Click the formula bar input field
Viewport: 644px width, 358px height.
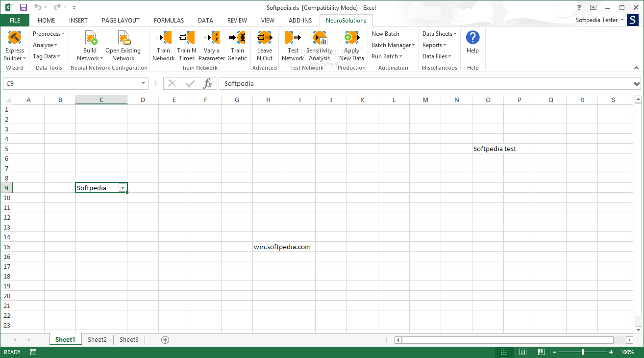425,83
